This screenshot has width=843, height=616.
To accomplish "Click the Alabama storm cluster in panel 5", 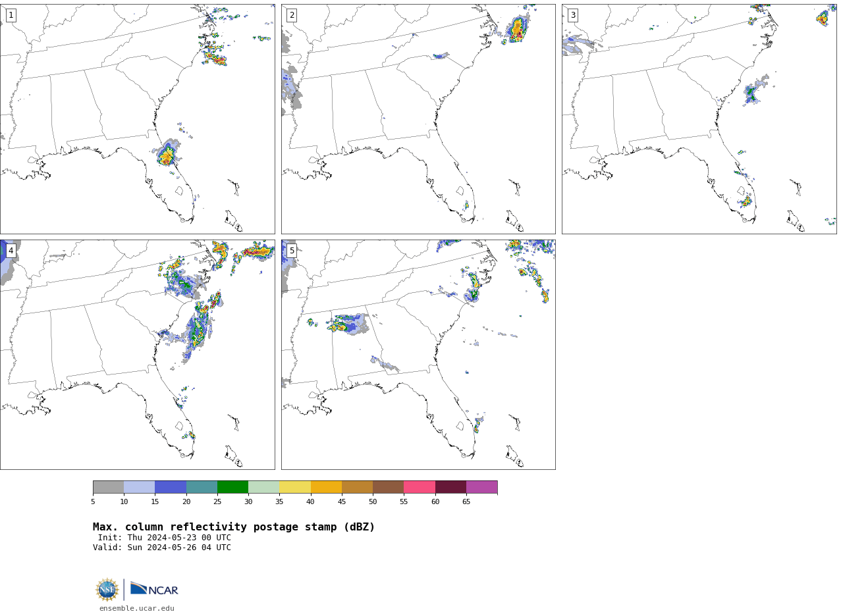I will coord(346,324).
